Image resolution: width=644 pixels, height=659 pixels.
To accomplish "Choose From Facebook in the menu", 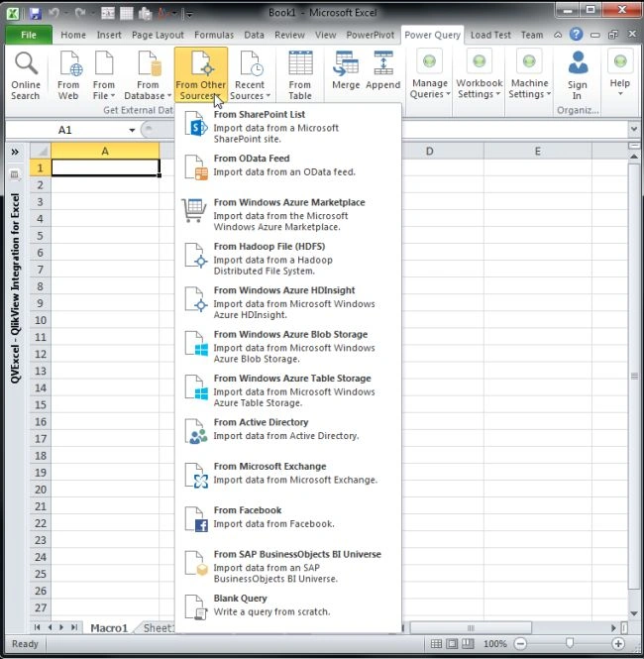I will point(287,517).
